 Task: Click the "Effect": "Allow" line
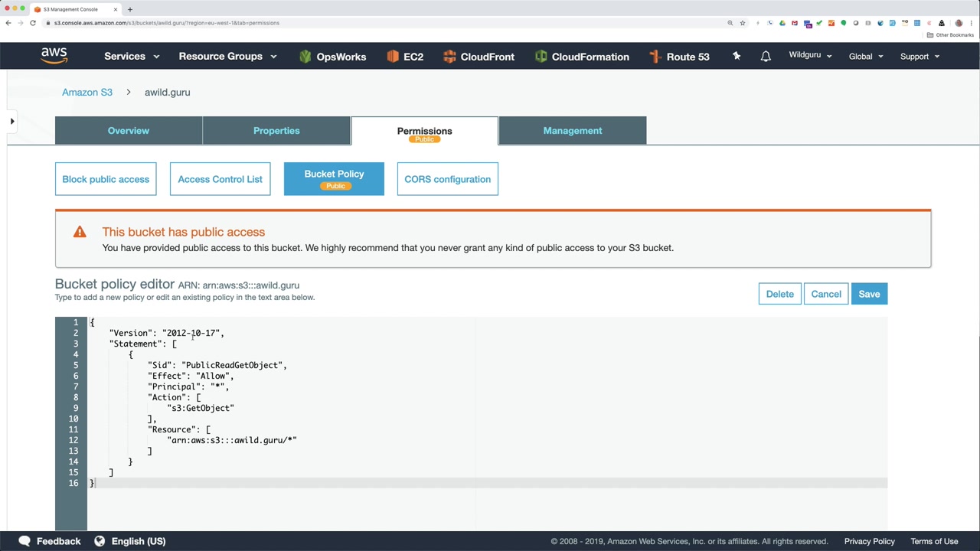191,376
